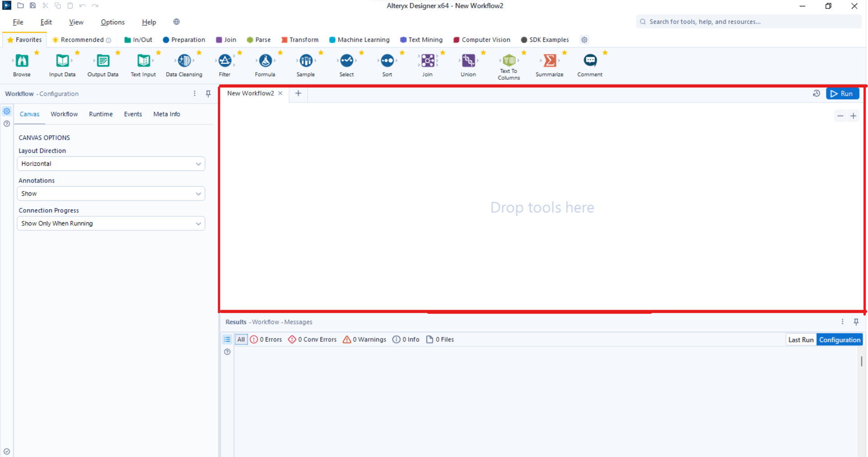Open the SDK Examples tools palette
Viewport: 868px width, 457px height.
point(545,40)
